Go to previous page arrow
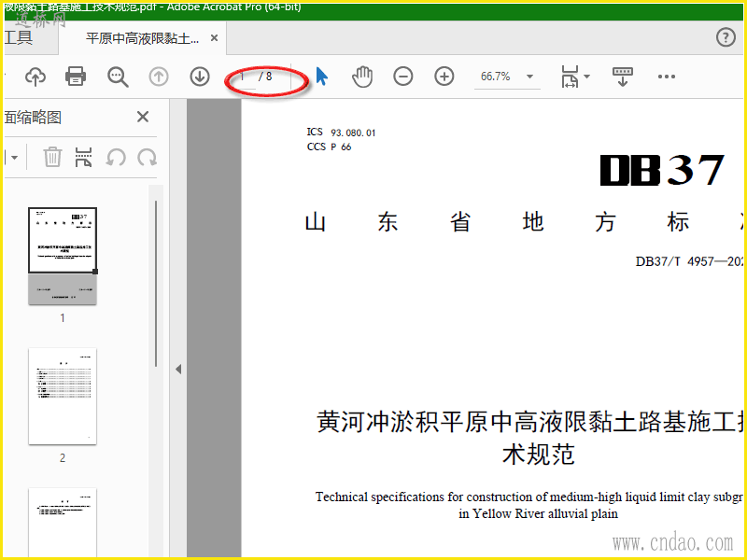 pos(159,77)
